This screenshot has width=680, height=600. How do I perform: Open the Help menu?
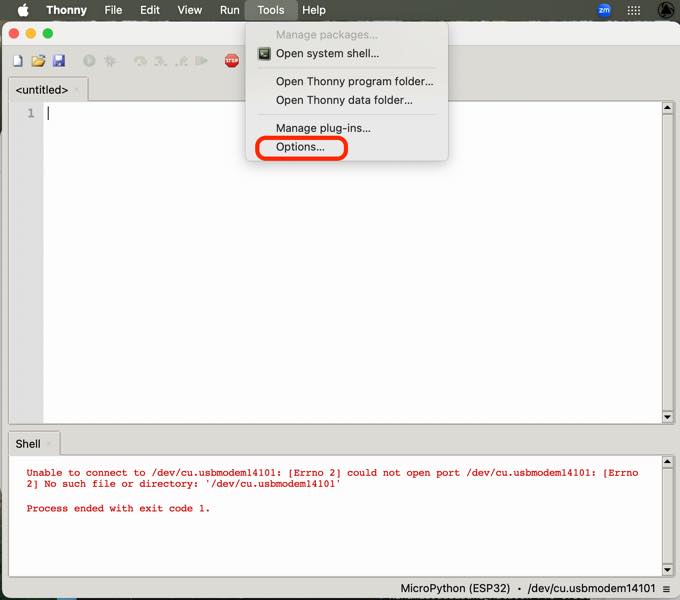tap(314, 10)
